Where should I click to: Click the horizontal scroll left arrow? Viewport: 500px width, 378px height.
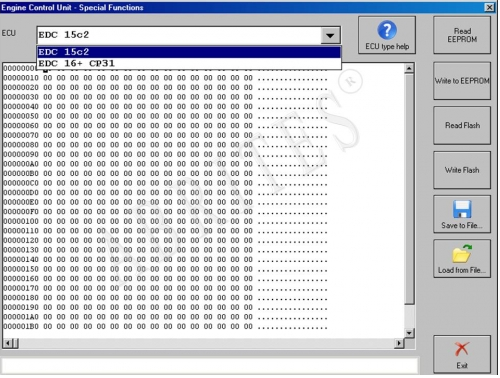pyautogui.click(x=8, y=343)
